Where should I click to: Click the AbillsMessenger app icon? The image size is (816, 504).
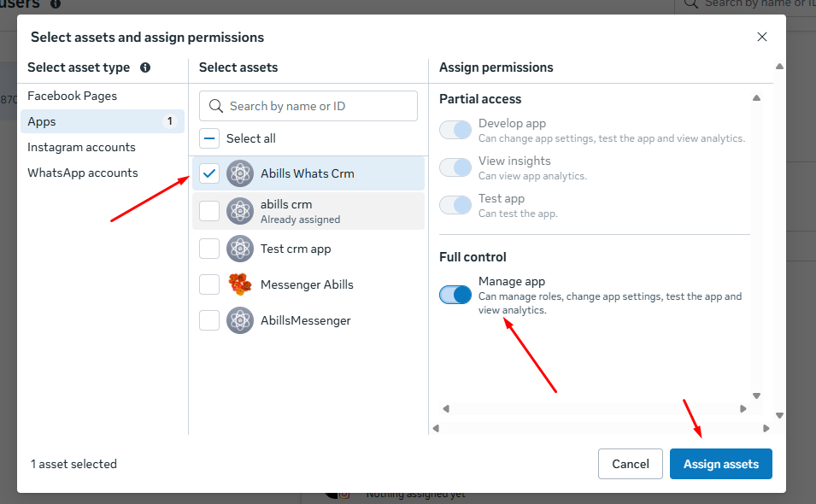coord(240,320)
